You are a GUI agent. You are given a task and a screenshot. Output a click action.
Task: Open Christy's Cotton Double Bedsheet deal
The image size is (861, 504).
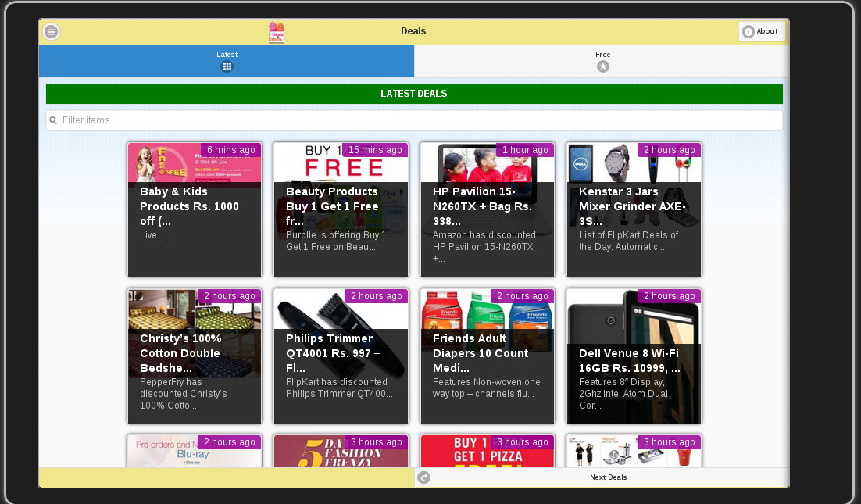(195, 356)
